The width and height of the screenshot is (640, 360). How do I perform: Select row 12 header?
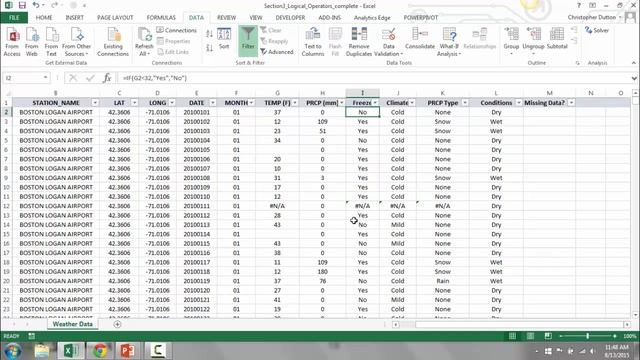coord(6,206)
